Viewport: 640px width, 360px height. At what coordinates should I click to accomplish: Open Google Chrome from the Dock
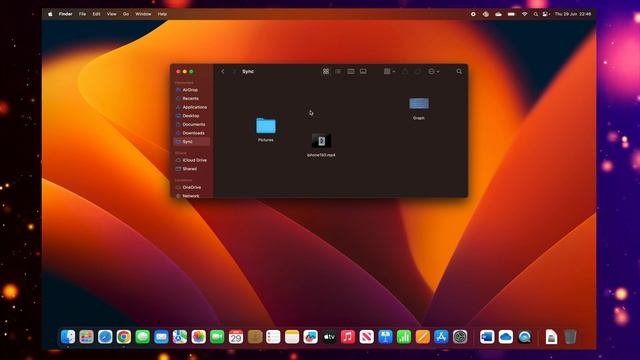pyautogui.click(x=124, y=337)
